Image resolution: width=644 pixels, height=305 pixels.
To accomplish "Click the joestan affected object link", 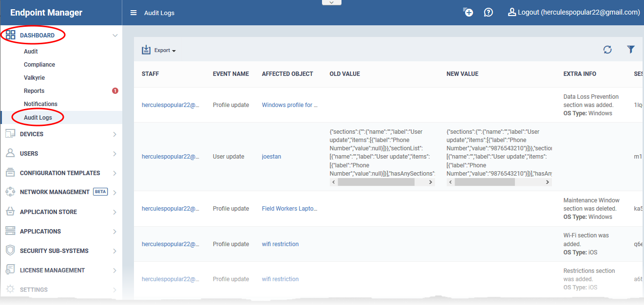I will pos(271,157).
